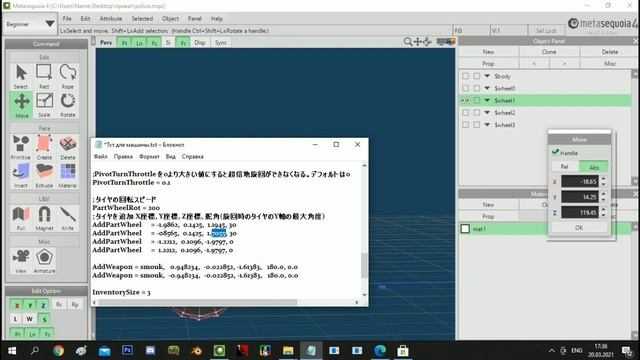Viewport: 640px width, 360px height.
Task: Toggle the Z axis edit option
Action: (x=43, y=305)
